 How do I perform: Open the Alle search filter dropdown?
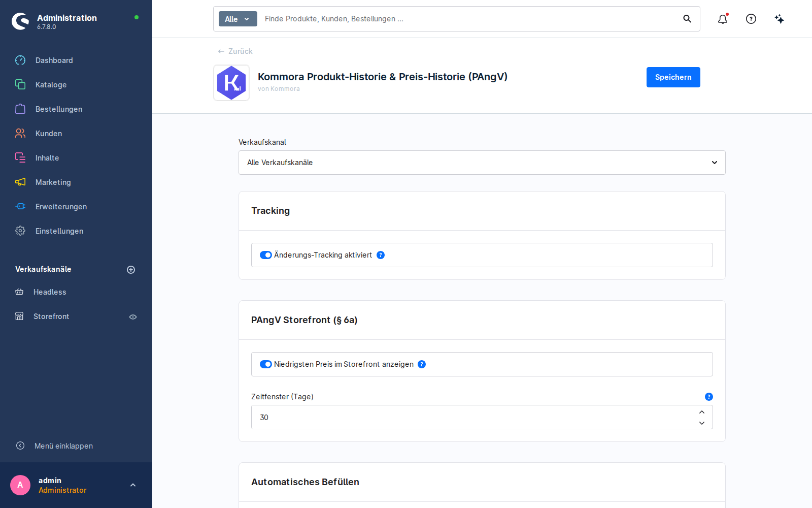tap(238, 19)
